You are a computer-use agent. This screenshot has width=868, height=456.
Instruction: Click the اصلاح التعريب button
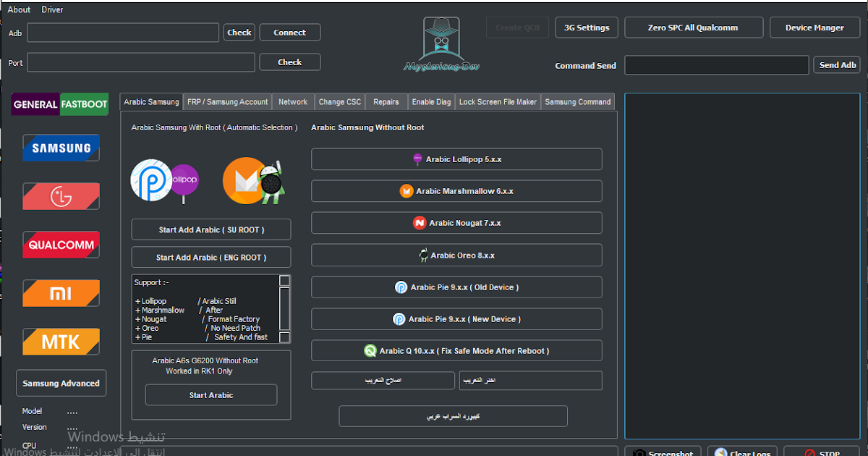pos(383,381)
